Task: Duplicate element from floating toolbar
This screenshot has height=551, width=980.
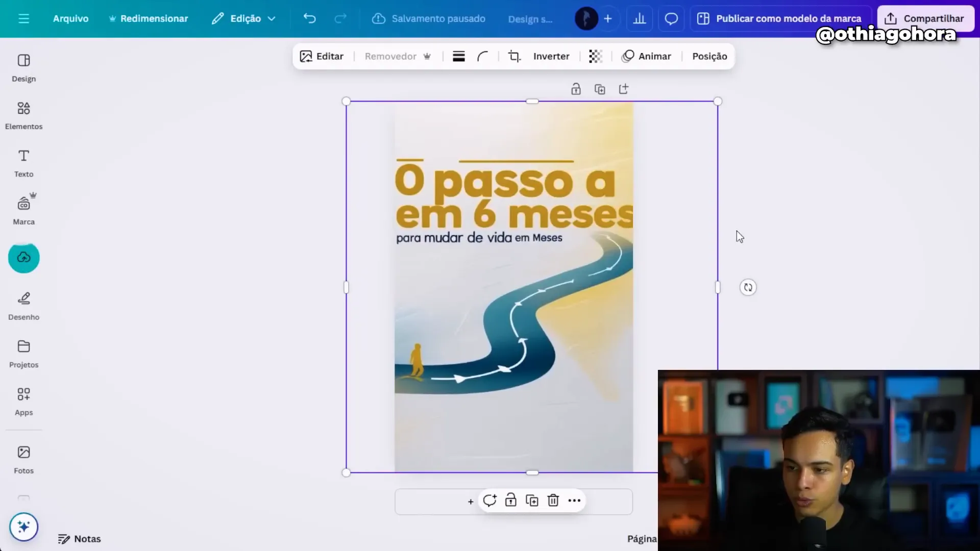Action: [x=532, y=500]
